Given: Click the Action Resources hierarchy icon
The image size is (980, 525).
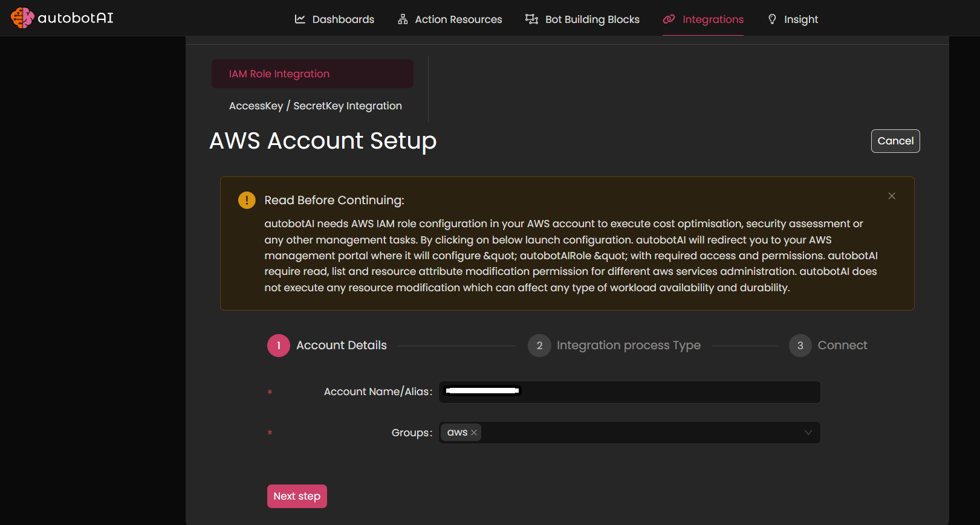Looking at the screenshot, I should pos(403,19).
